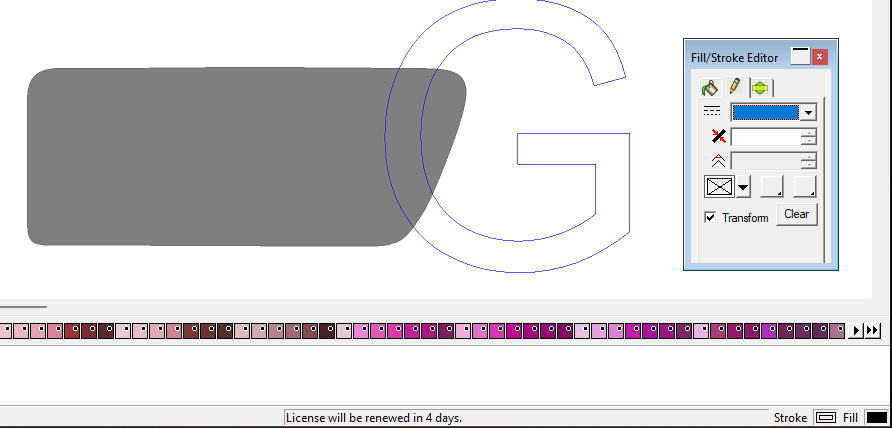892x428 pixels.
Task: Decrease stroke width with the down spinner
Action: point(808,141)
